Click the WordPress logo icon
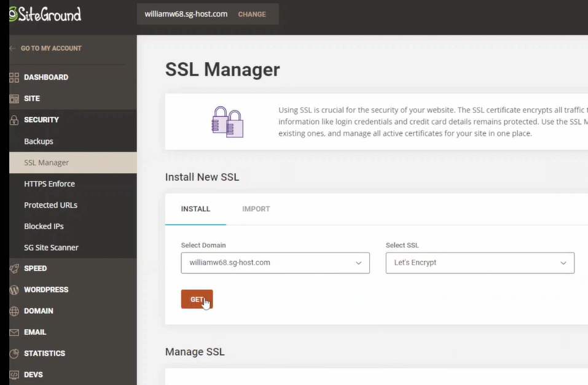This screenshot has height=385, width=588. 14,290
